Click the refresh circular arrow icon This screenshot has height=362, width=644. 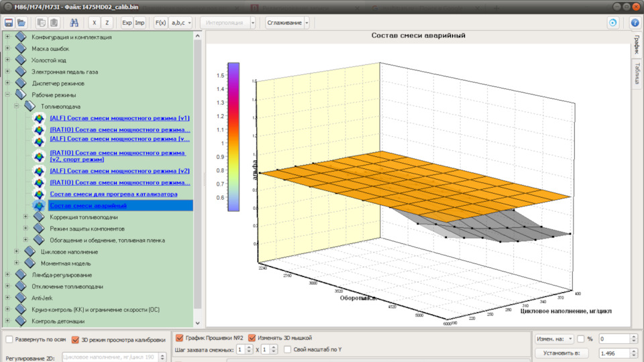tap(612, 23)
